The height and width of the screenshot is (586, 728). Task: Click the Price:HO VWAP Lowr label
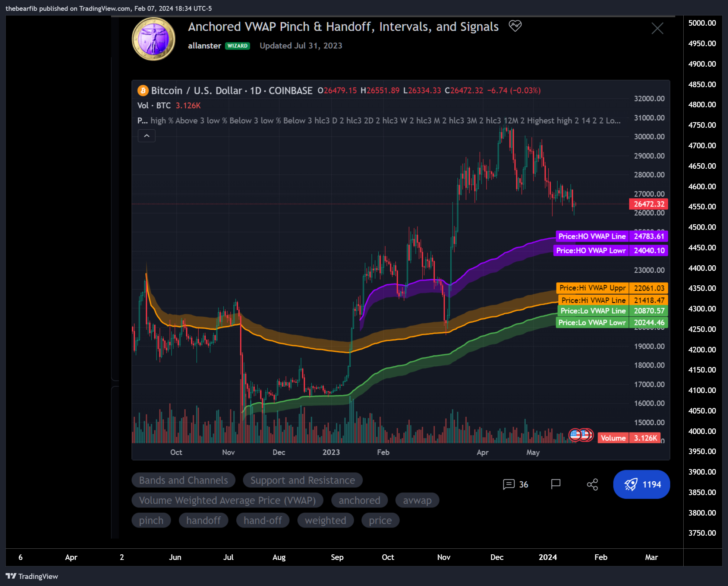(x=591, y=250)
